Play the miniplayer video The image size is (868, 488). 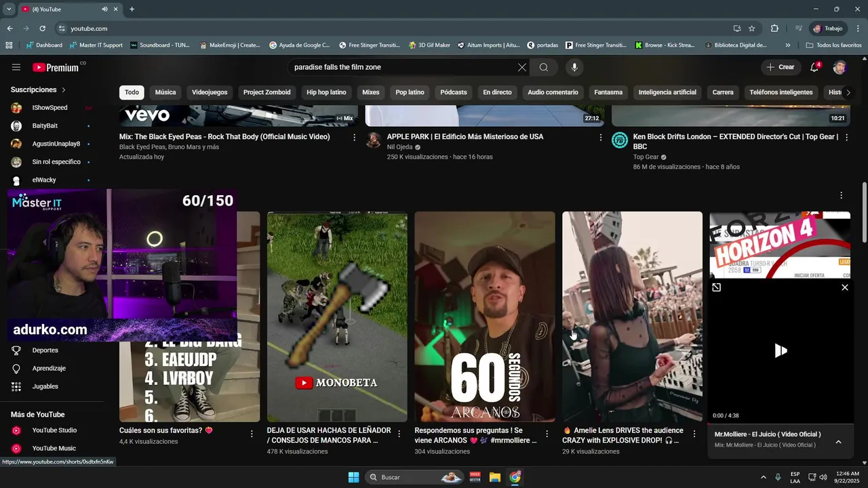coord(781,350)
